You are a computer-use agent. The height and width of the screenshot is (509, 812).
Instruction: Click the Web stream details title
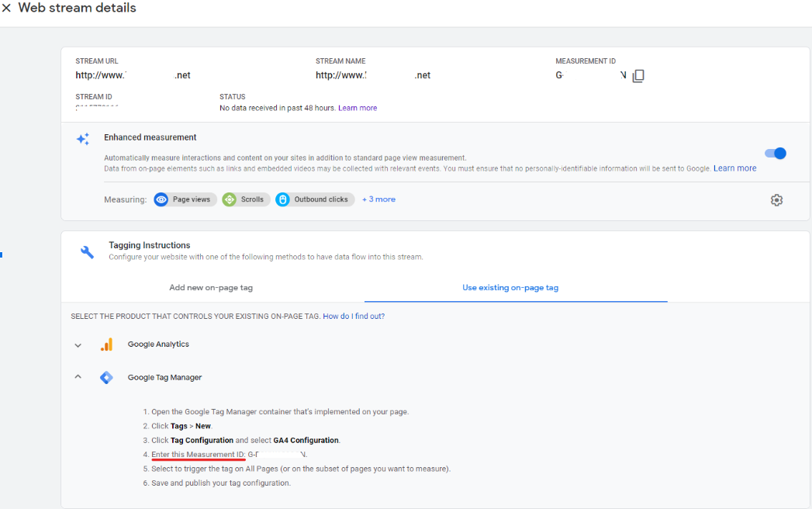click(x=77, y=9)
